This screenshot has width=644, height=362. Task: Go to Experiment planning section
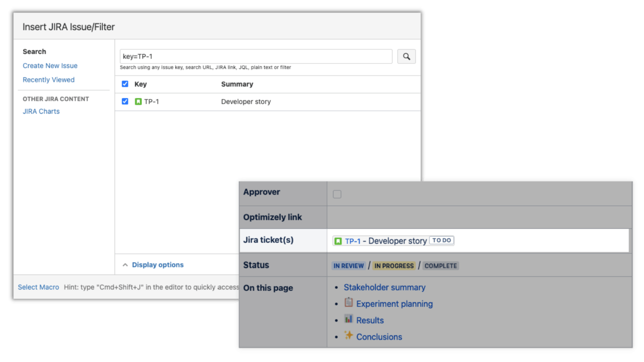pyautogui.click(x=394, y=304)
